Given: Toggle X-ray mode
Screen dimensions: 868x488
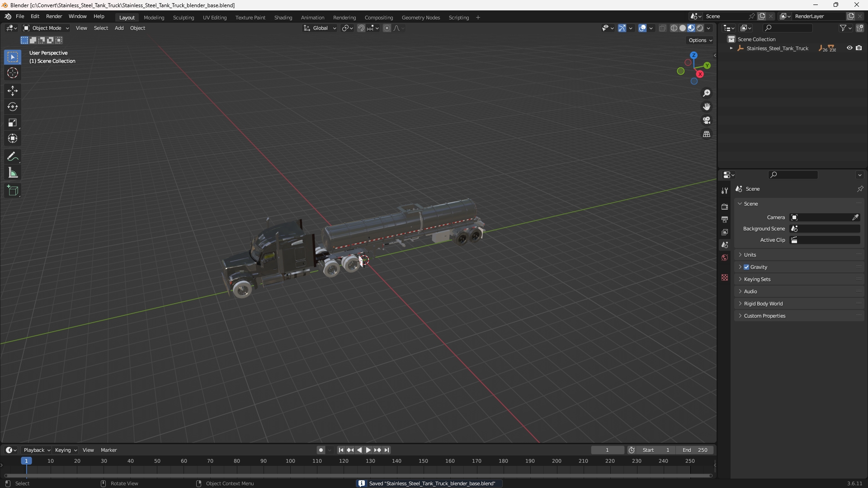Looking at the screenshot, I should click(x=662, y=28).
